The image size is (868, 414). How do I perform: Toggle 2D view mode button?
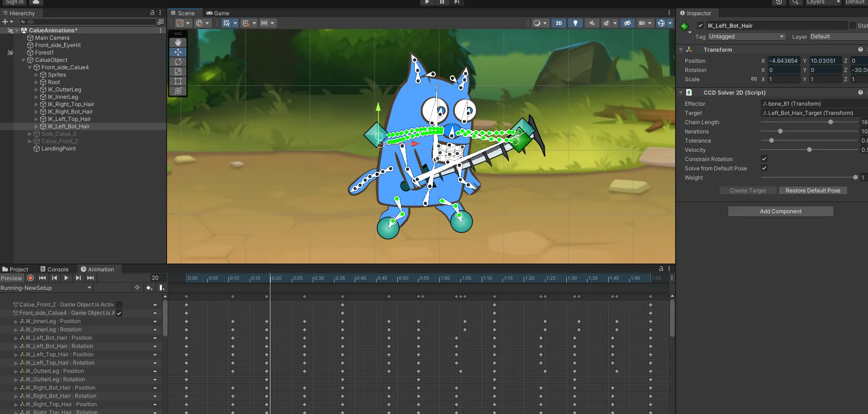[559, 23]
